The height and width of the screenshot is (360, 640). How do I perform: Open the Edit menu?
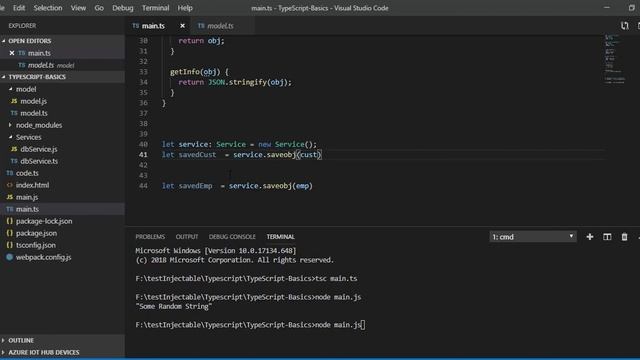click(19, 8)
